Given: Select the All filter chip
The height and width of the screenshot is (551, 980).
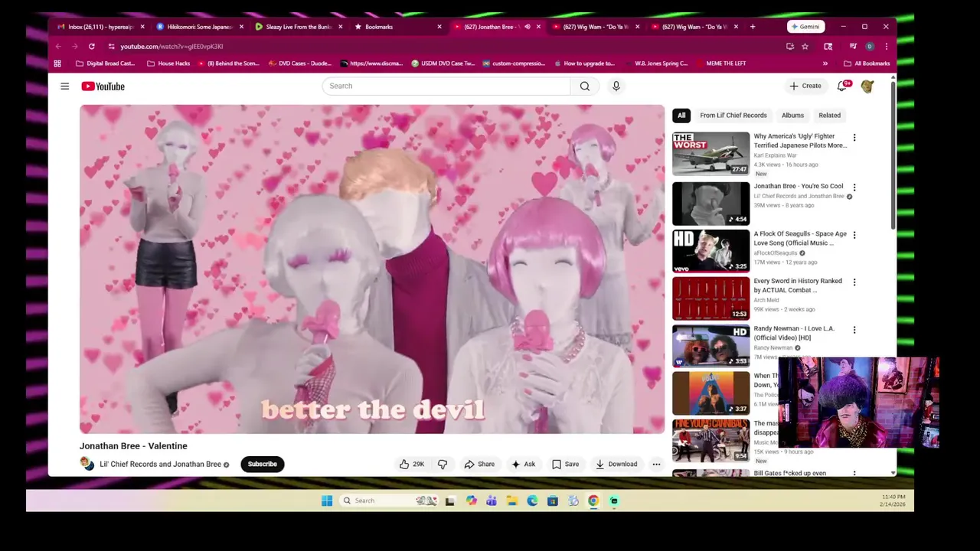Looking at the screenshot, I should click(681, 116).
